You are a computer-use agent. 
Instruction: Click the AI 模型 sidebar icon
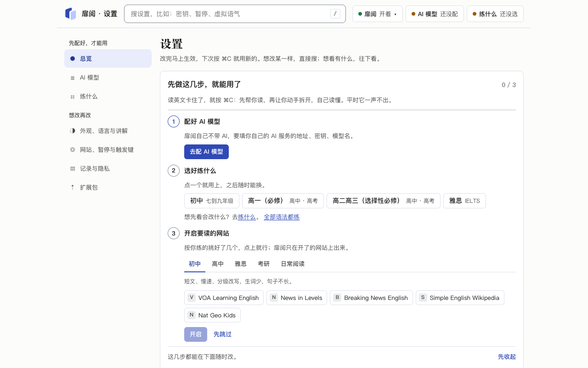point(73,78)
